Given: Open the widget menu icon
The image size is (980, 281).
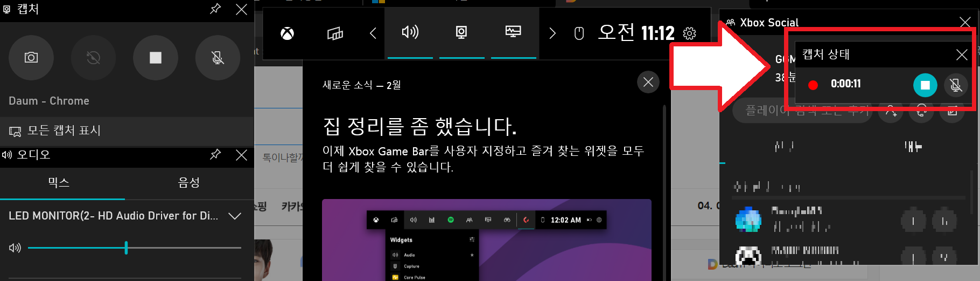Looking at the screenshot, I should (x=335, y=34).
